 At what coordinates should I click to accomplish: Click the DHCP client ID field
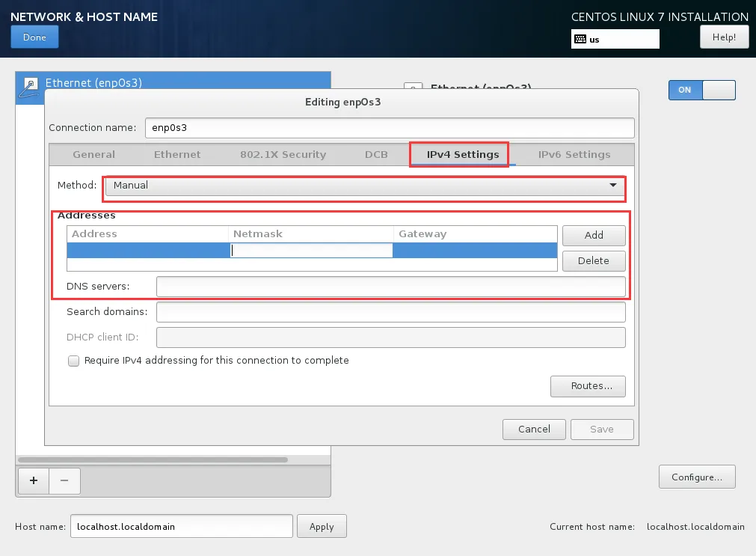(390, 337)
